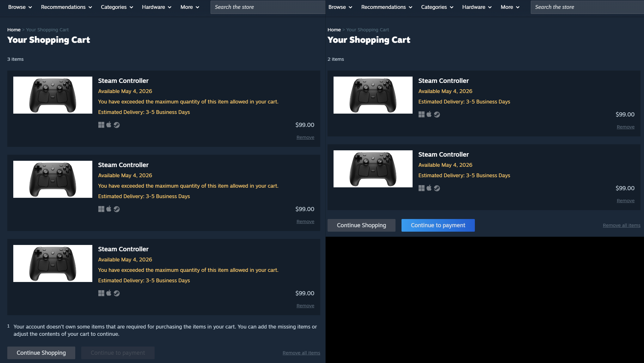Click Continue Shopping in the left cart
Screen dimensions: 644x363
[41, 353]
